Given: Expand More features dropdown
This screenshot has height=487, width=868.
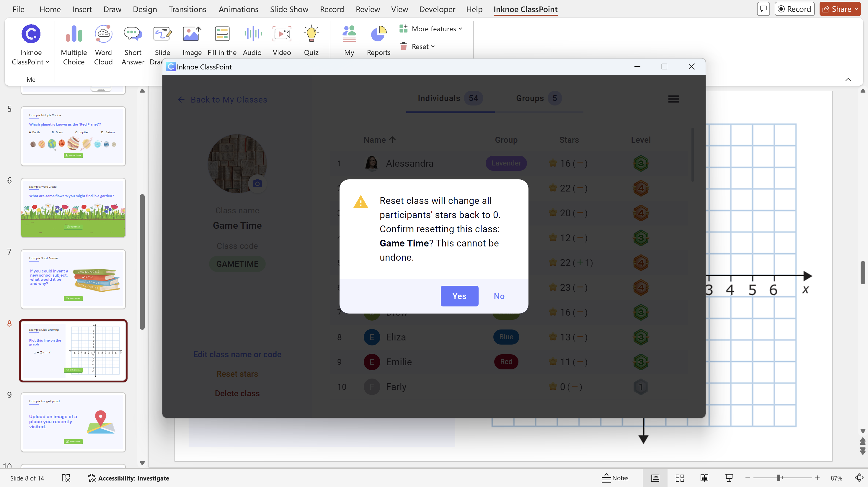Looking at the screenshot, I should pyautogui.click(x=431, y=29).
